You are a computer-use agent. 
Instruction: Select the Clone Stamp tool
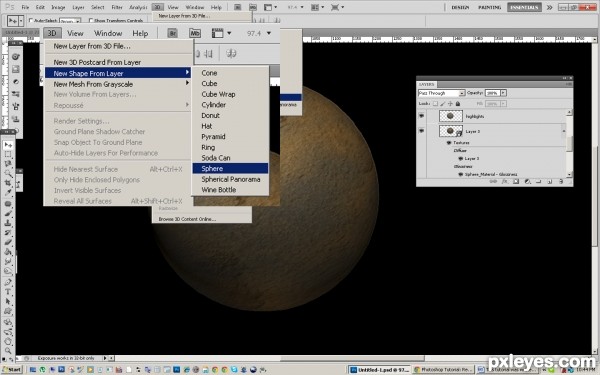(8, 223)
